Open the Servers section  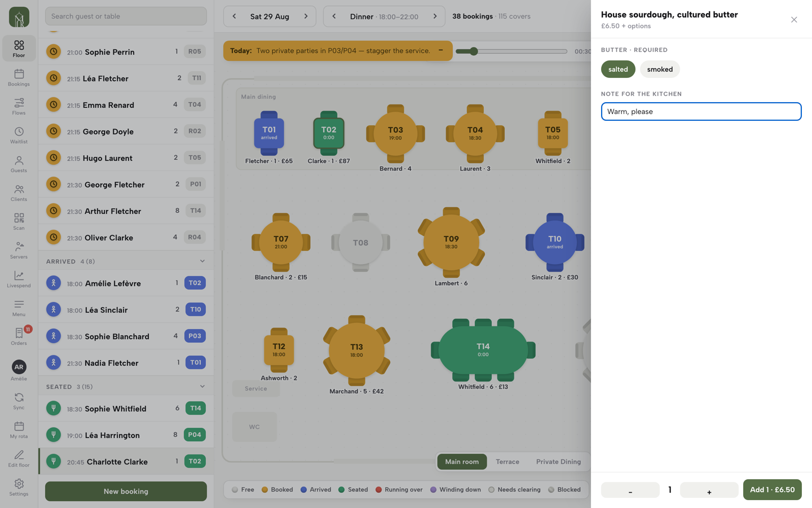click(x=19, y=250)
